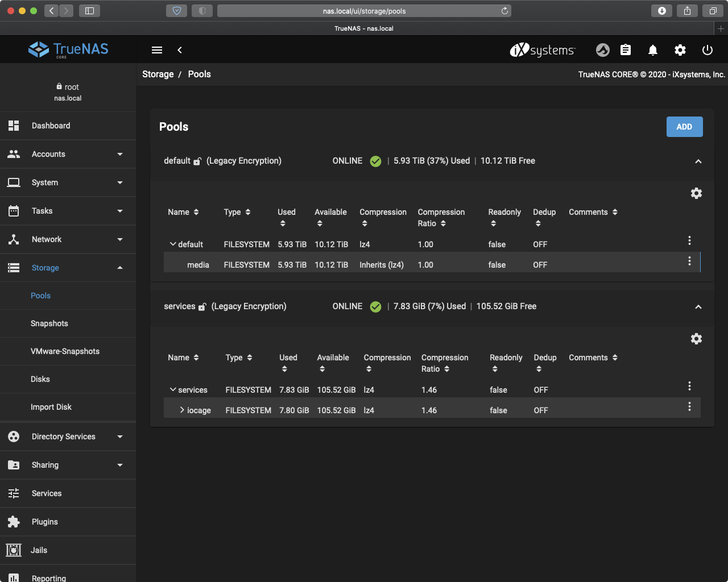Open top bar settings gear

[x=680, y=50]
